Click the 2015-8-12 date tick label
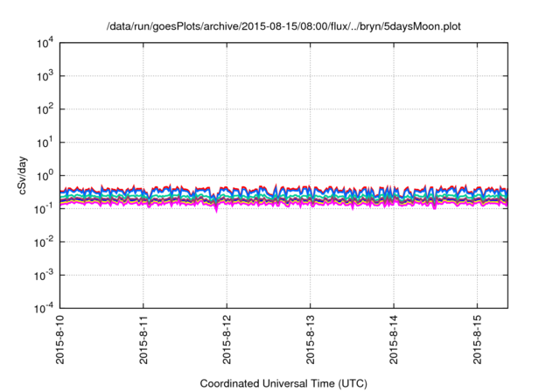The width and height of the screenshot is (560, 392). tap(227, 339)
